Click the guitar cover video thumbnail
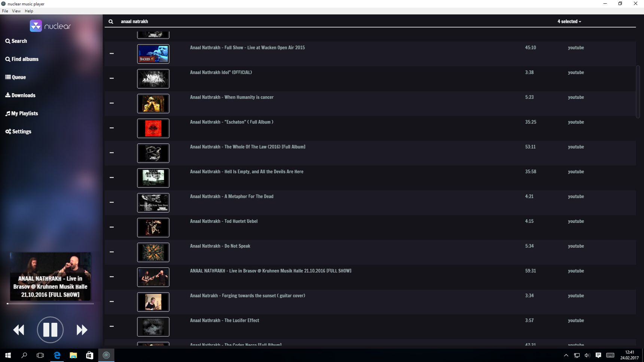 click(x=153, y=302)
